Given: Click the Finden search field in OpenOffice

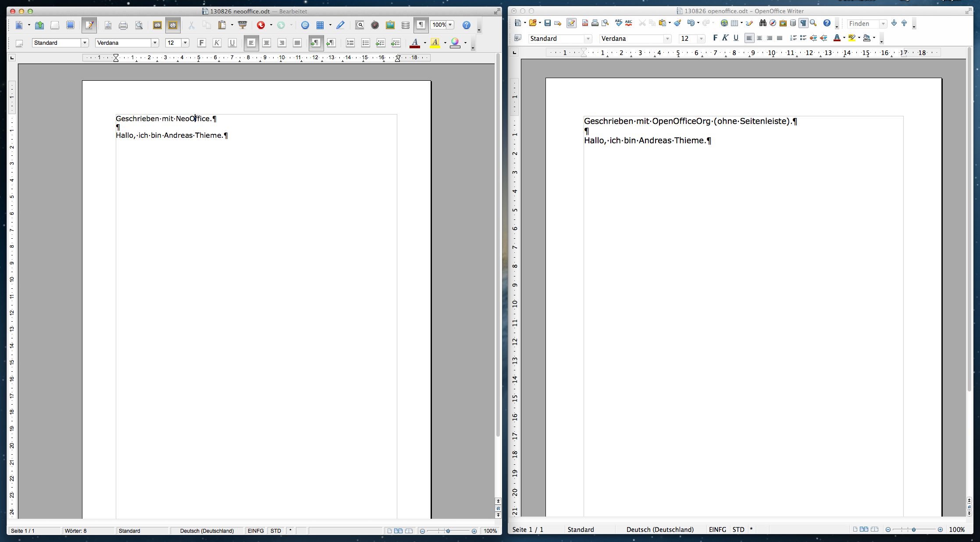Looking at the screenshot, I should click(x=863, y=24).
